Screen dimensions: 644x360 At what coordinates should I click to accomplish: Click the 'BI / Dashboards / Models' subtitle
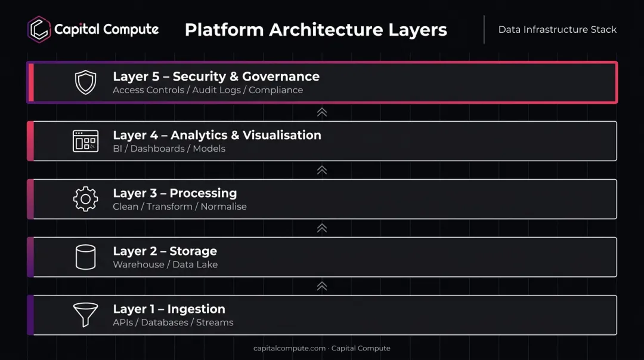169,149
